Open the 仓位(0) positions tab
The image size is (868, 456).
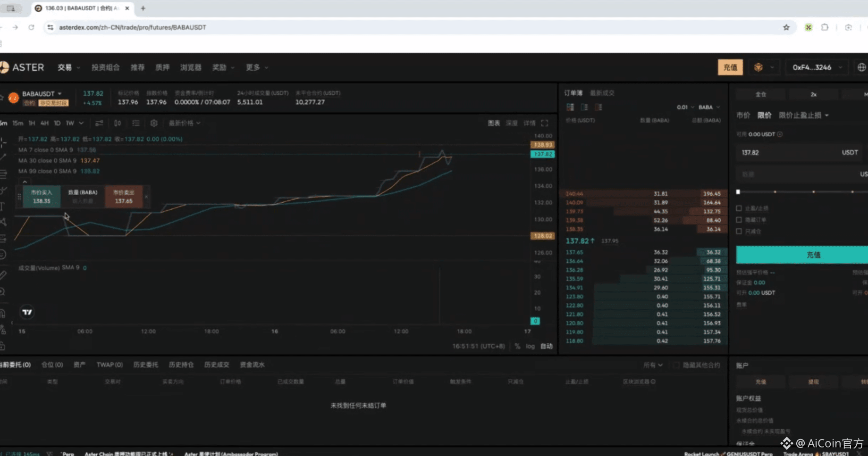click(x=52, y=365)
